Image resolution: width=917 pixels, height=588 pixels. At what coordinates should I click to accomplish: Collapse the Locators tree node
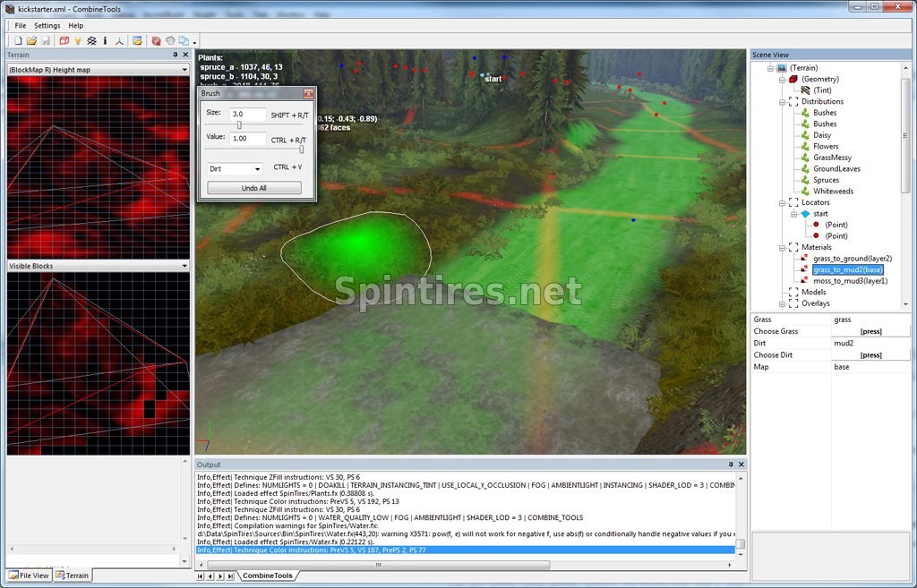coord(782,203)
